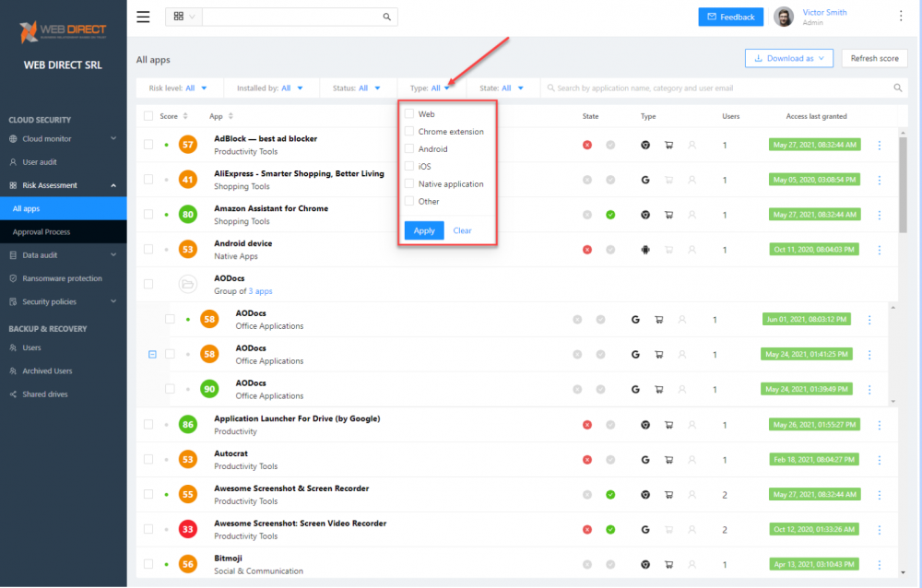Click the Apply filter button
The height and width of the screenshot is (588, 922).
click(424, 230)
